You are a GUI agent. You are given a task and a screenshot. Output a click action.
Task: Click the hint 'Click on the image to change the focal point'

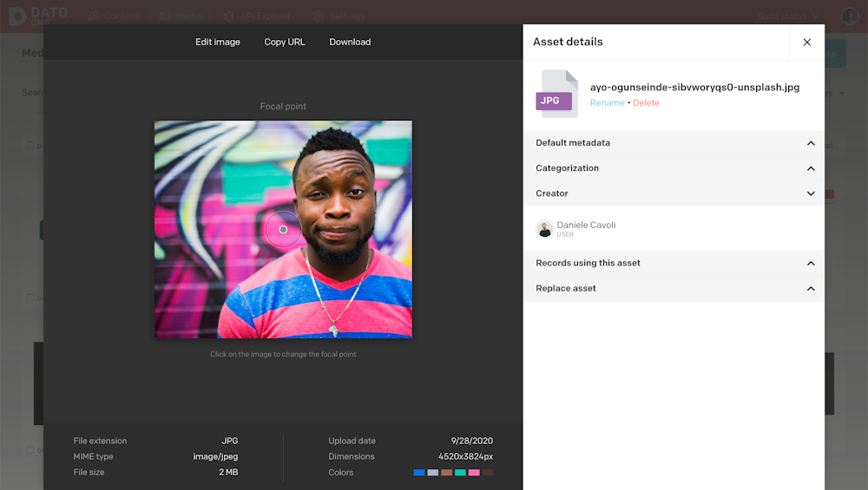coord(283,355)
